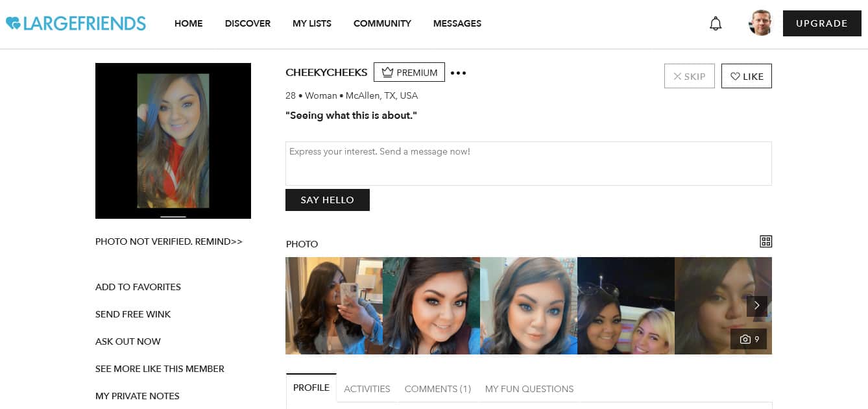Select the Profile tab
Screen dimensions: 868x409
pos(311,388)
